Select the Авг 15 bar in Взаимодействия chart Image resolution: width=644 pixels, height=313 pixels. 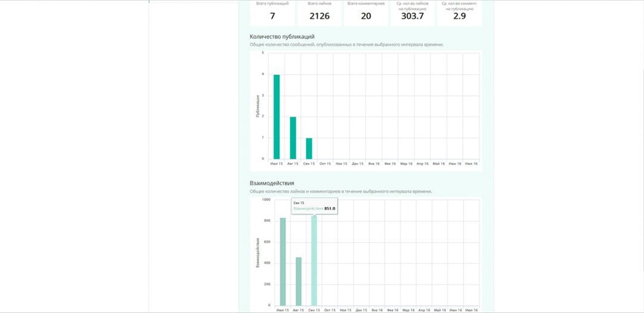pyautogui.click(x=298, y=281)
